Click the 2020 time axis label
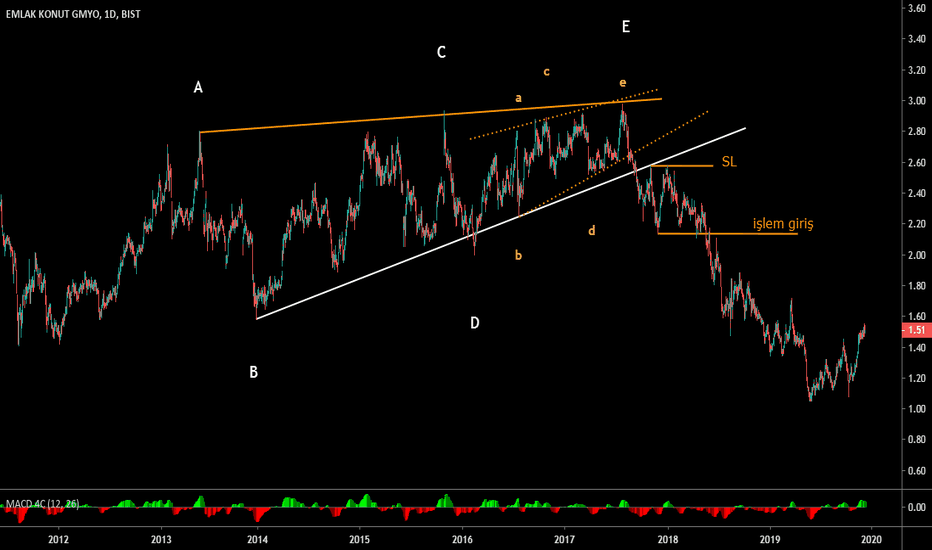The image size is (932, 550). point(871,539)
